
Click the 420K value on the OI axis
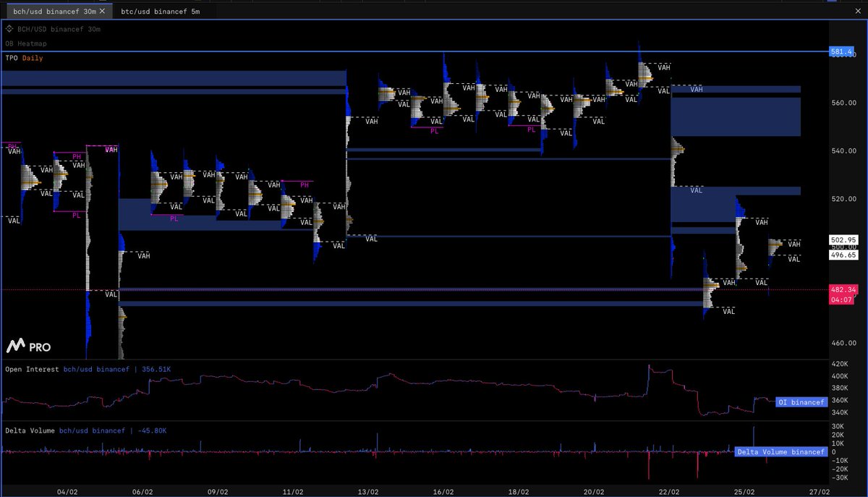pyautogui.click(x=839, y=364)
